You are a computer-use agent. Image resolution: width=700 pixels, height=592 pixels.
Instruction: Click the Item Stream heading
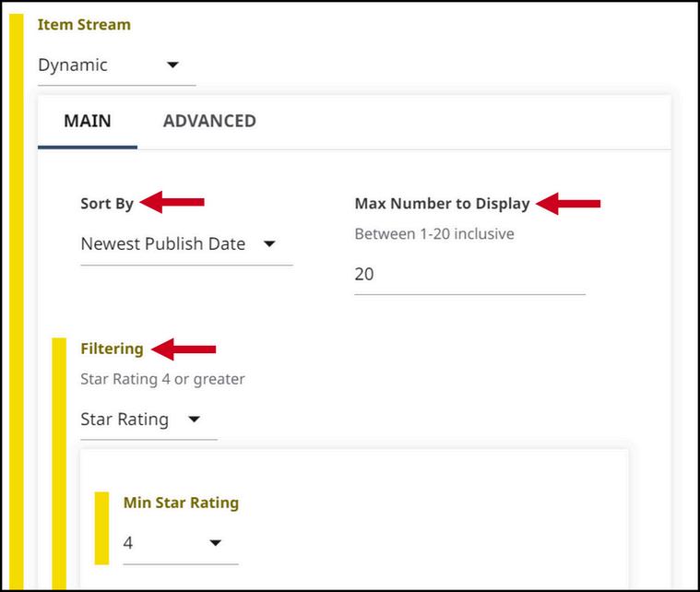pyautogui.click(x=84, y=25)
